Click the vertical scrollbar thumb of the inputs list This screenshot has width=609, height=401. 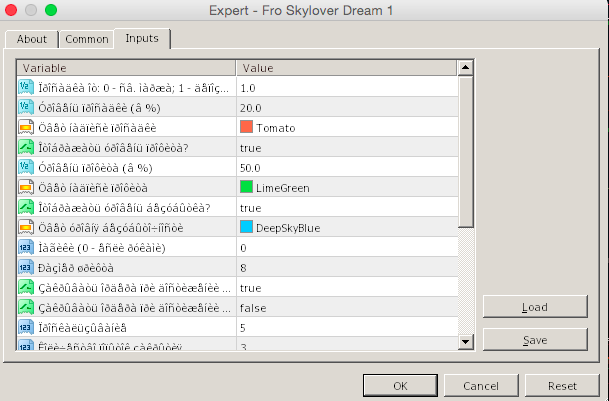465,152
